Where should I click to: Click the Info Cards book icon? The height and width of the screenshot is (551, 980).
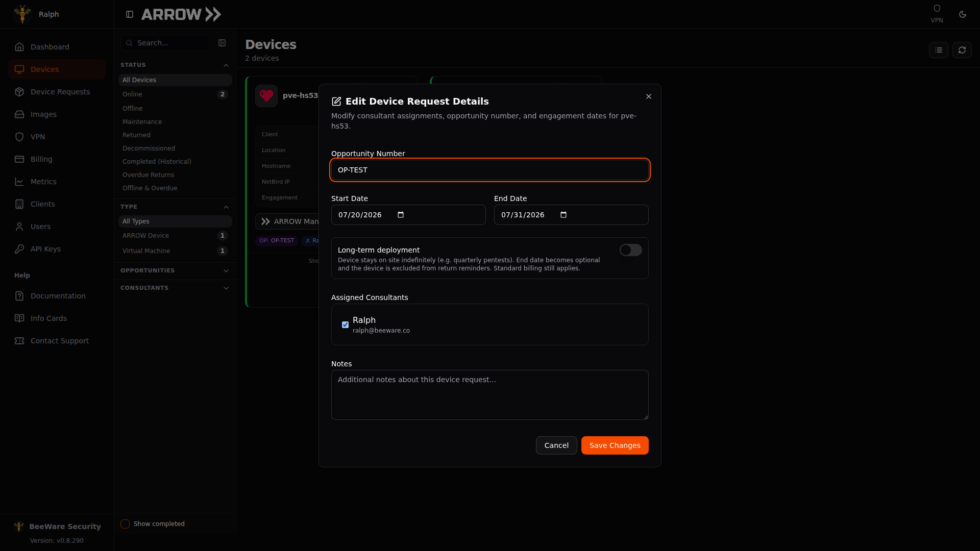coord(19,318)
